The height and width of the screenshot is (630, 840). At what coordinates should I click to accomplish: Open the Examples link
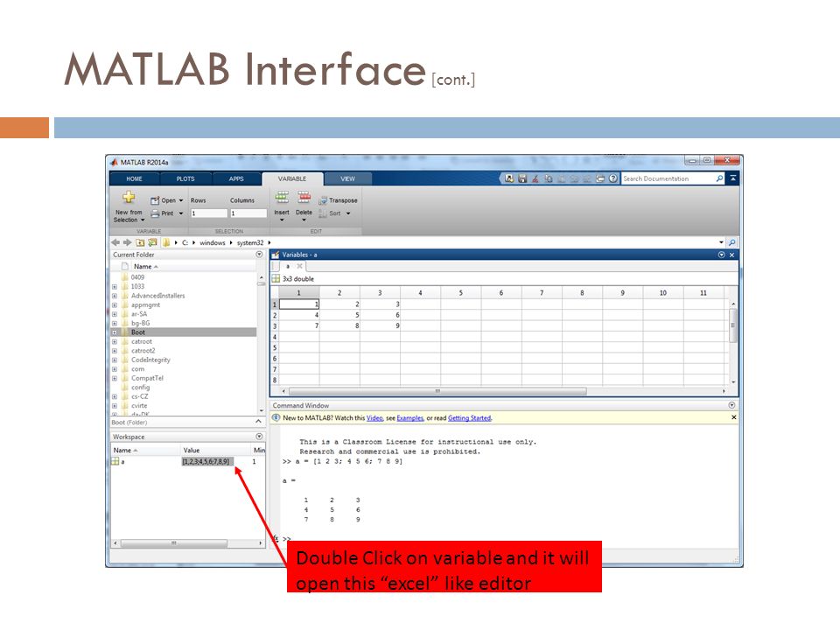coord(409,418)
